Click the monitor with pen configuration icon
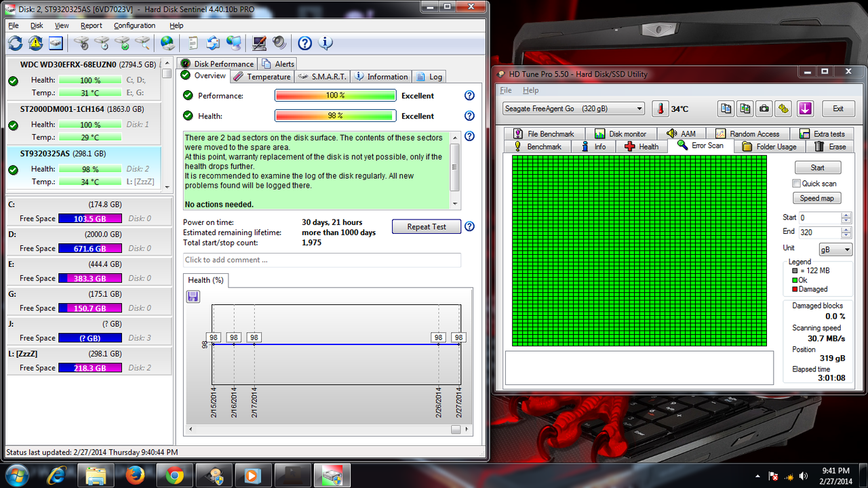Screen dimensions: 868x488 pyautogui.click(x=259, y=43)
